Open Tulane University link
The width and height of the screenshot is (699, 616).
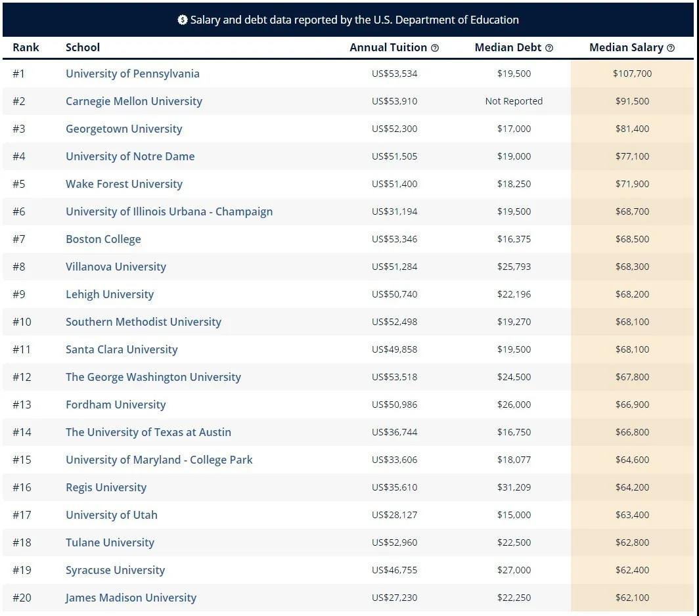(x=110, y=543)
